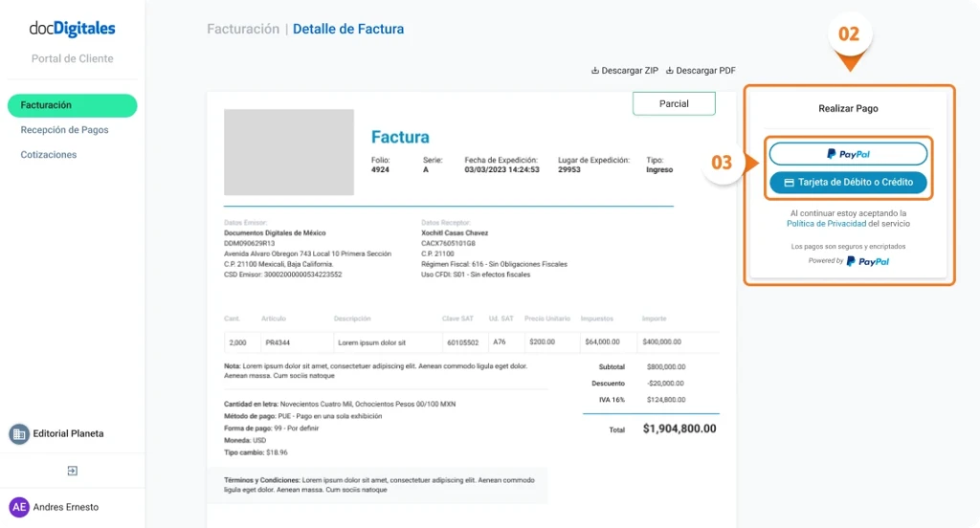Pay with Tarjeta de Débito o Crédito
Image resolution: width=980 pixels, height=528 pixels.
coord(848,183)
